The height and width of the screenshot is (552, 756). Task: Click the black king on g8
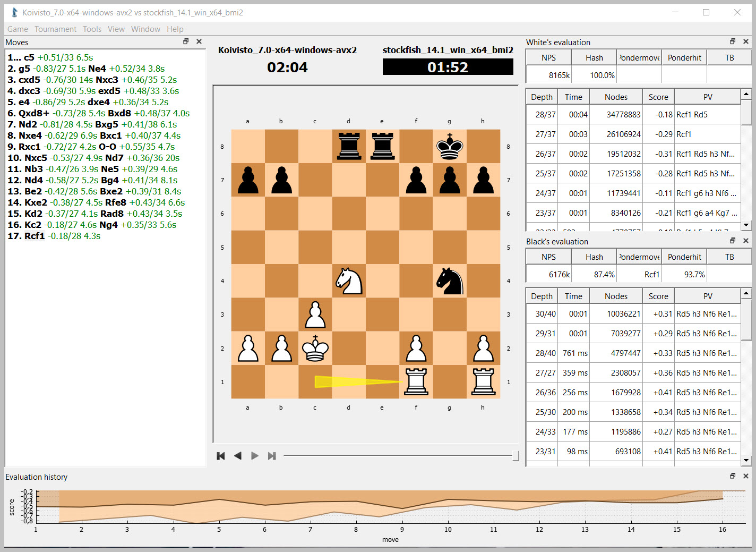(450, 146)
